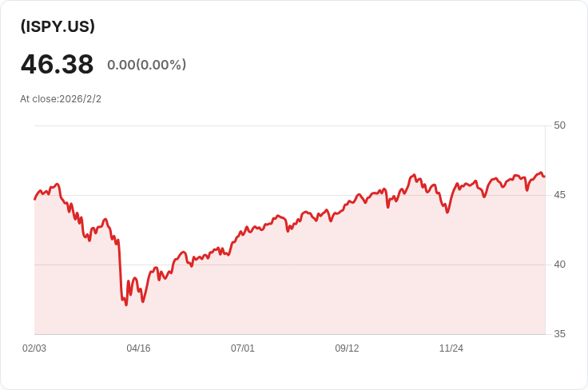Click the 46.38 price value
This screenshot has height=390, width=588.
pos(57,64)
